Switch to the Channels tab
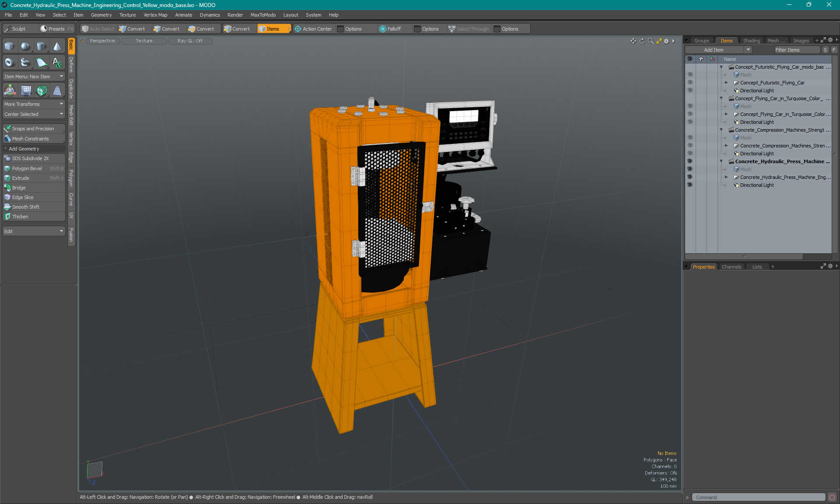The width and height of the screenshot is (840, 504). coord(731,267)
